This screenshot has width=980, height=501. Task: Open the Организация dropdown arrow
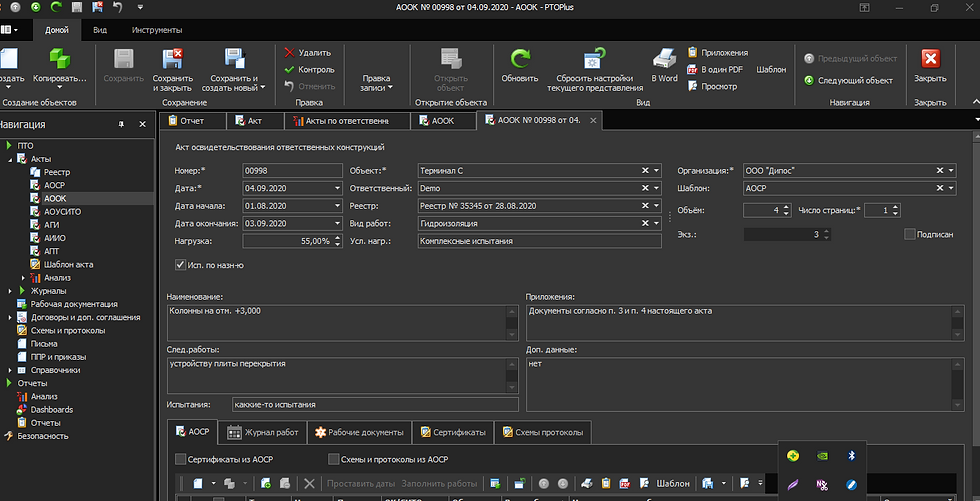951,171
